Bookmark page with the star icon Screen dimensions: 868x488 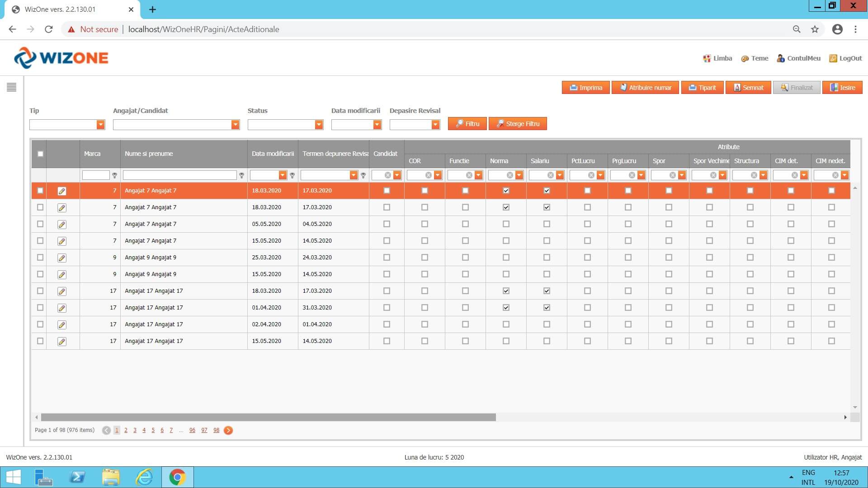pos(815,29)
